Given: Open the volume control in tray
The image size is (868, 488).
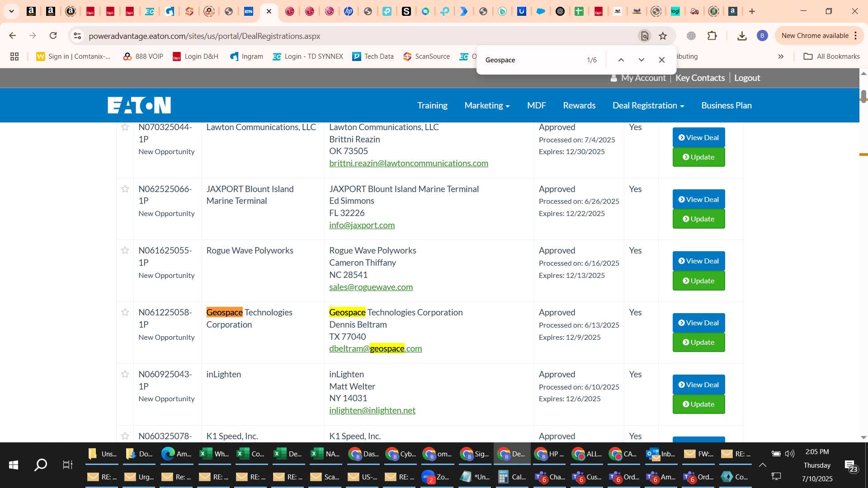Looking at the screenshot, I should coord(790,454).
